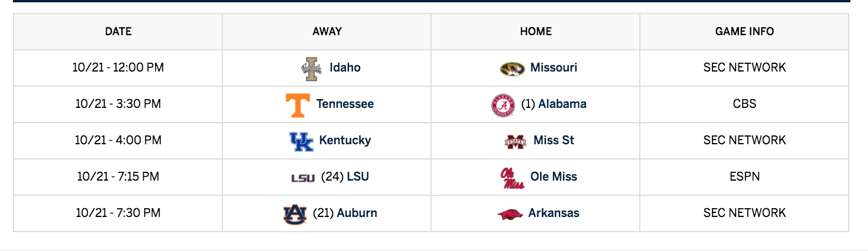This screenshot has width=868, height=251.
Task: Click the Idaho Vandals logo
Action: click(311, 69)
